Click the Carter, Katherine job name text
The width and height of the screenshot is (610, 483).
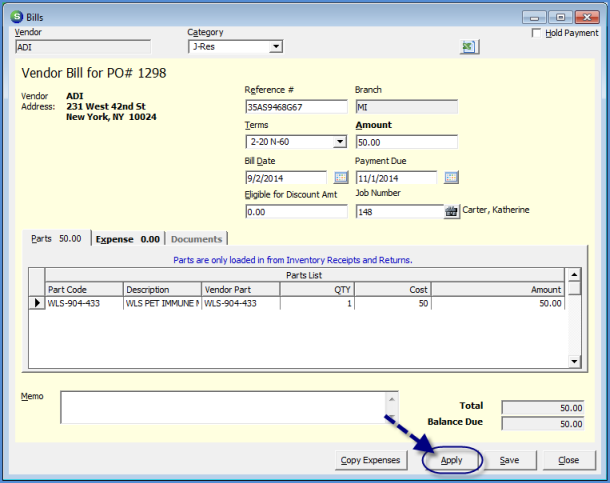pyautogui.click(x=496, y=210)
